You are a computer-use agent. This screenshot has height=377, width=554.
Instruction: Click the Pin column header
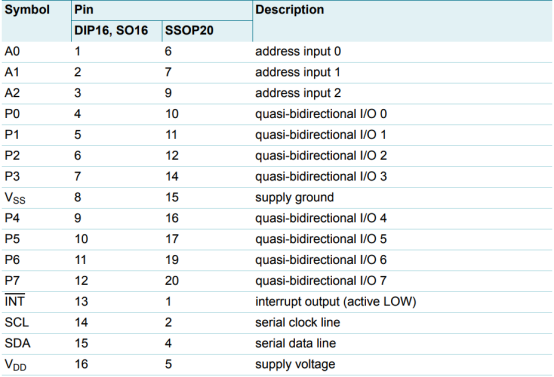[x=84, y=10]
